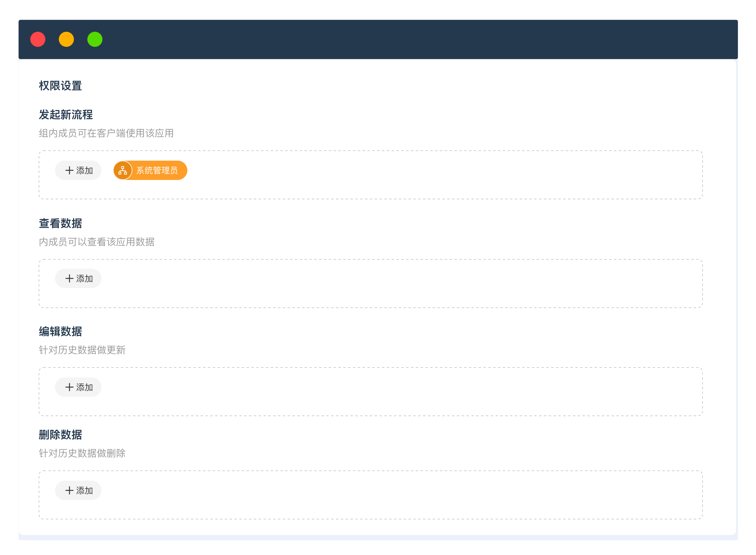
Task: Click empty area inside 删除数据 dashed box
Action: (370, 495)
